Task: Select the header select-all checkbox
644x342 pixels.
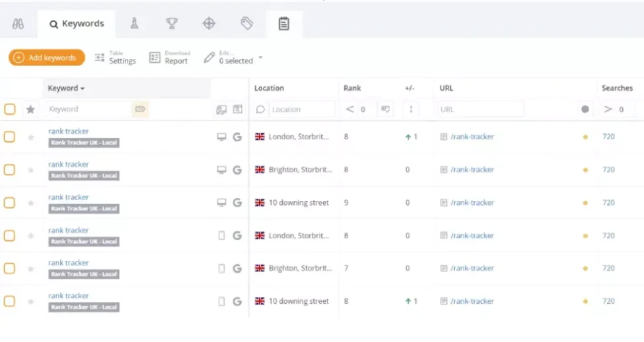Action: tap(10, 109)
